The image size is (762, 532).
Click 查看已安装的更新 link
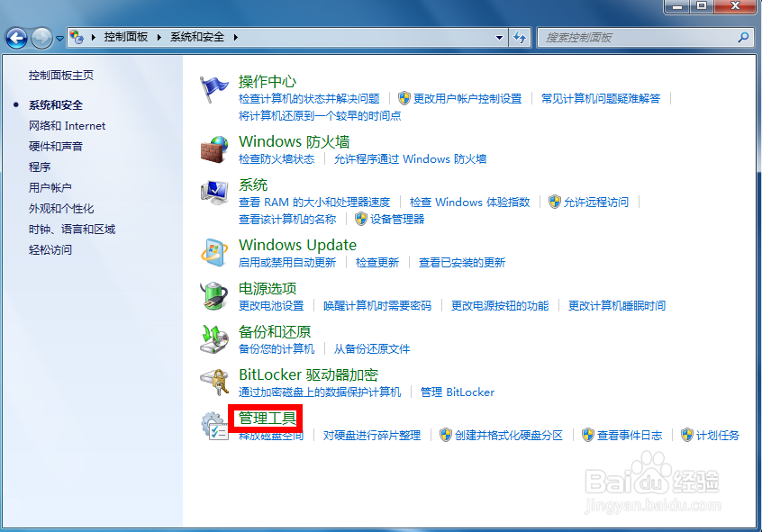(462, 262)
